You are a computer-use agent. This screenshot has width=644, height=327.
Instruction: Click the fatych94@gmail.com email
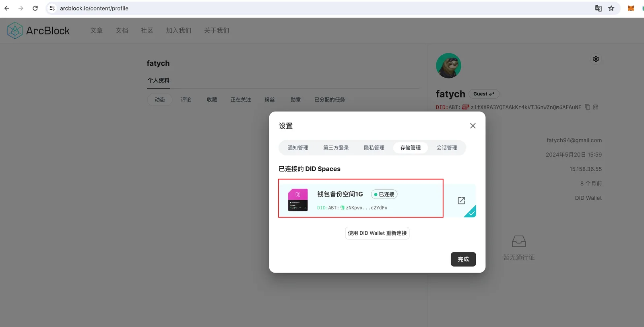pyautogui.click(x=574, y=140)
